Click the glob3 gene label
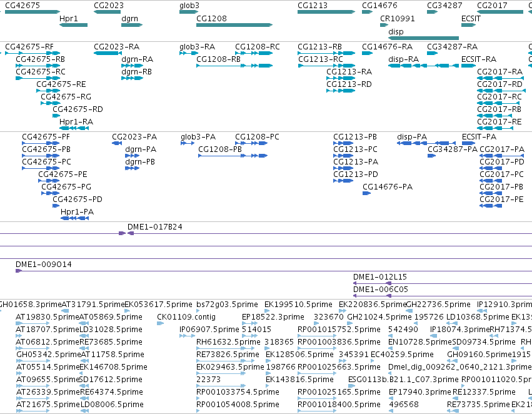 point(189,6)
